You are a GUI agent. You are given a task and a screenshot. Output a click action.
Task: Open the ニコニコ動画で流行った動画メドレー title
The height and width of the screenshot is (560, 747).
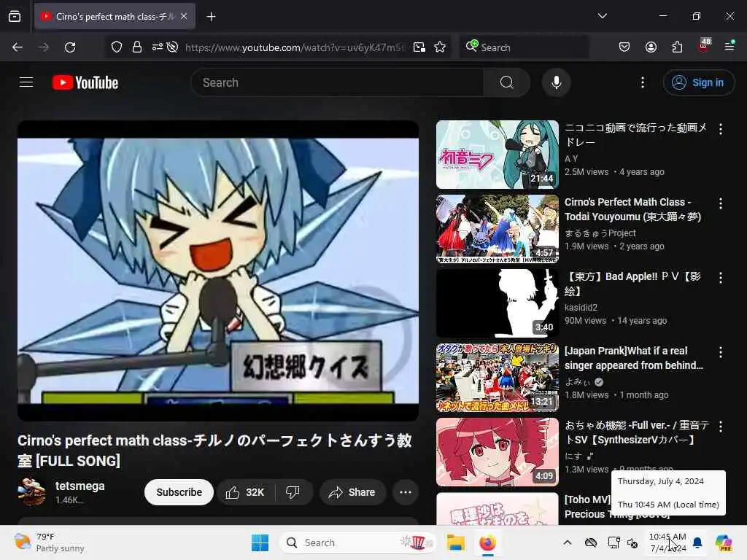635,135
